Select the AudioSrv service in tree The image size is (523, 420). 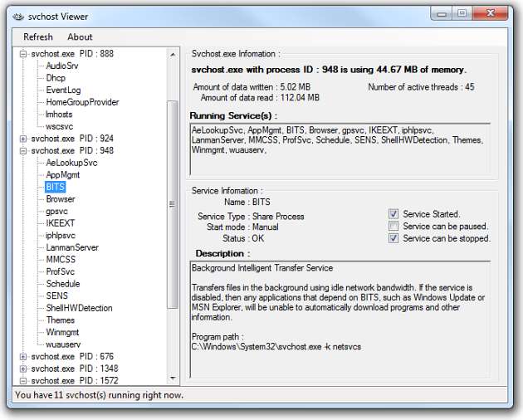pyautogui.click(x=62, y=66)
